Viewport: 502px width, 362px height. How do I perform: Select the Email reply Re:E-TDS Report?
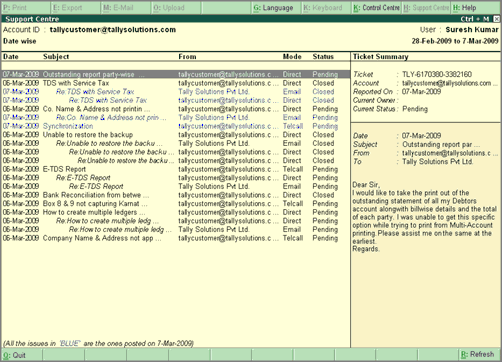[176, 186]
